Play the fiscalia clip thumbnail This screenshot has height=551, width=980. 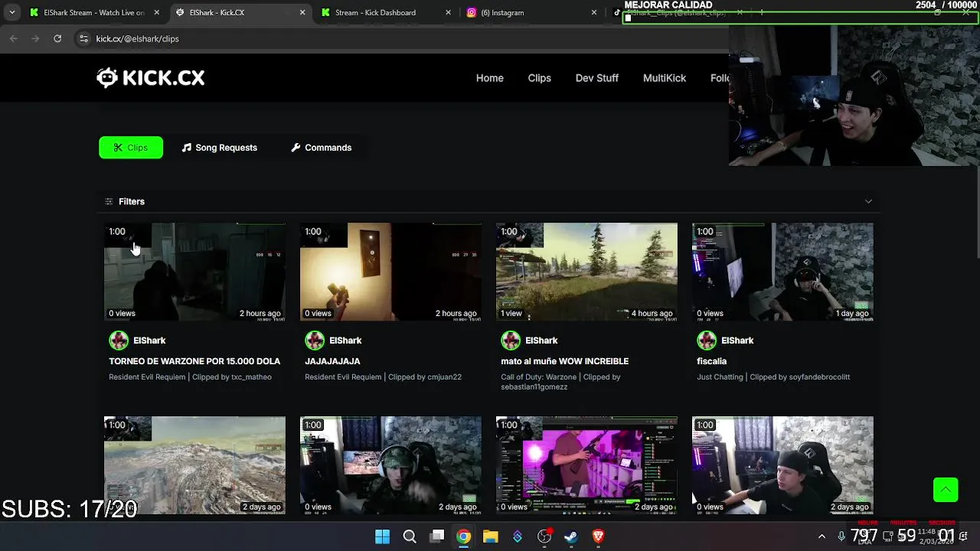pos(782,272)
